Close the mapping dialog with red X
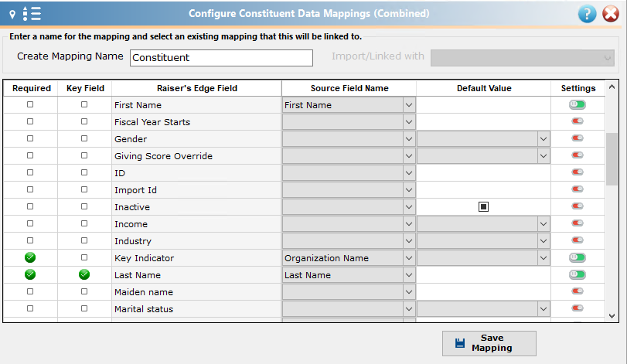 point(611,14)
